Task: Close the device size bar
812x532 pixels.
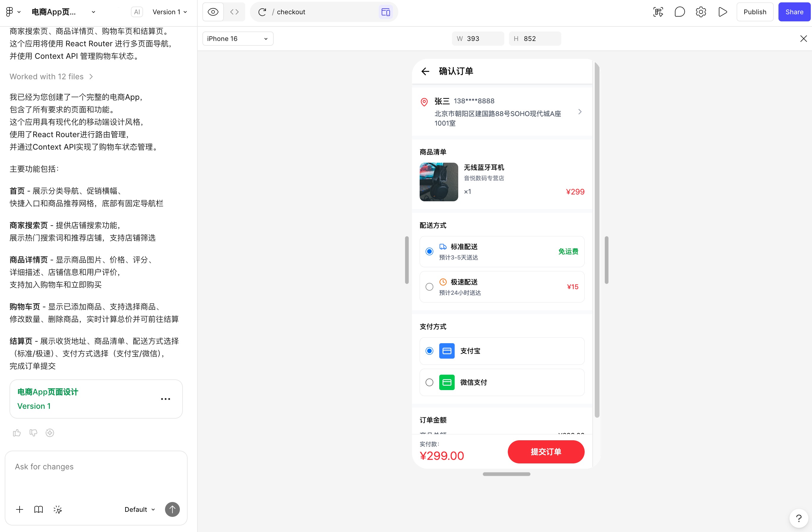Action: click(803, 39)
